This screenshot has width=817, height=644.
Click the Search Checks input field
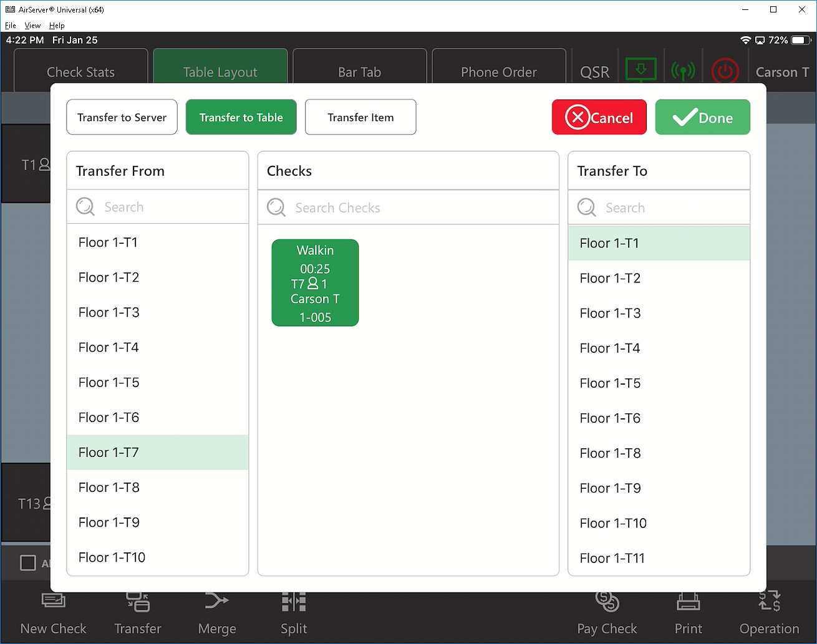408,208
